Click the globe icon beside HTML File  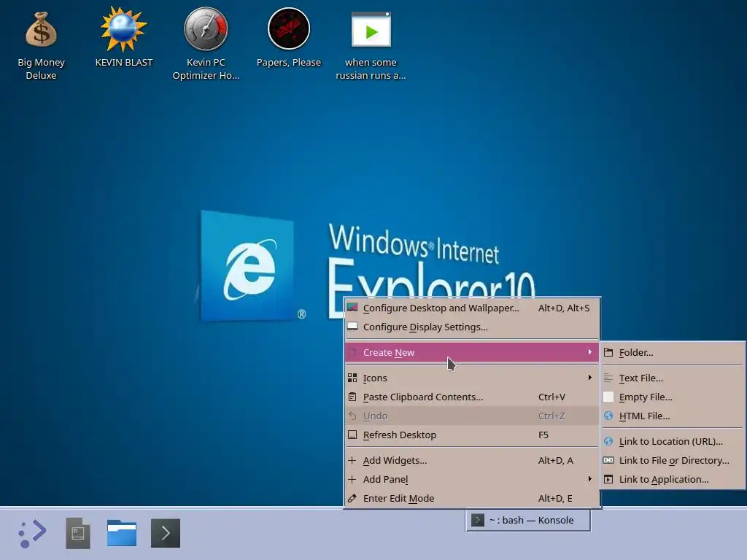click(608, 416)
